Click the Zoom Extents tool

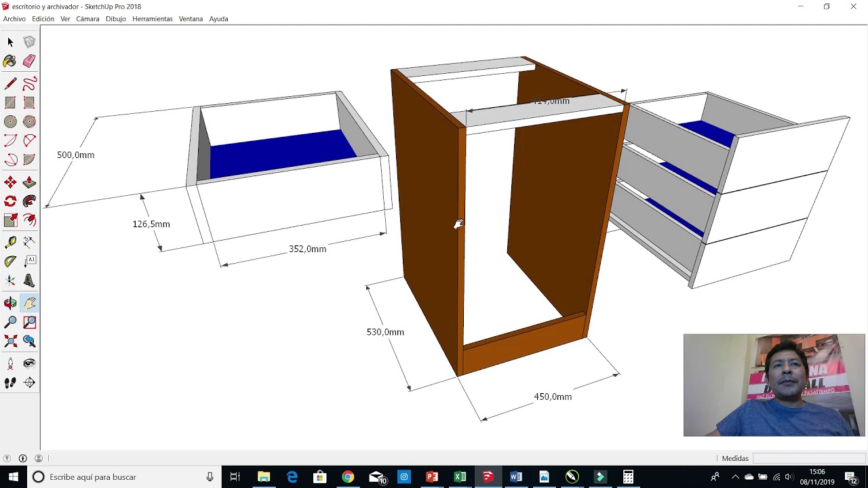coord(10,342)
